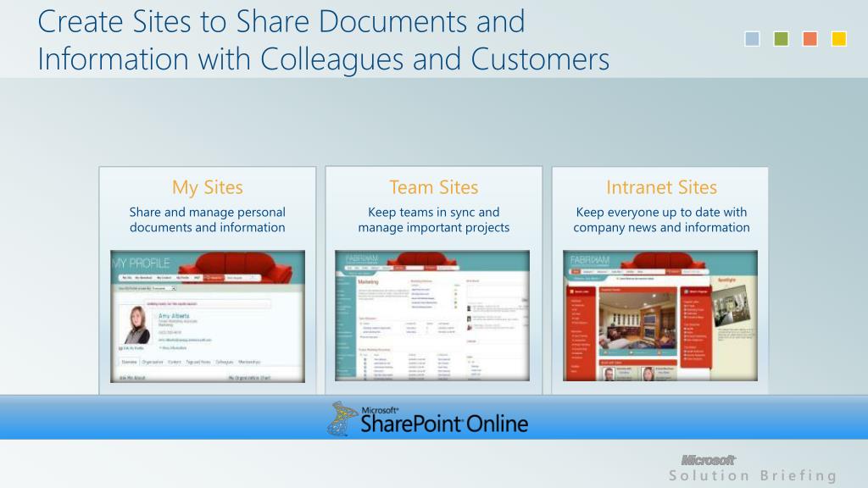The width and height of the screenshot is (868, 488).
Task: Click the slide title 'Create Sites to Share Documents'
Action: [323, 41]
